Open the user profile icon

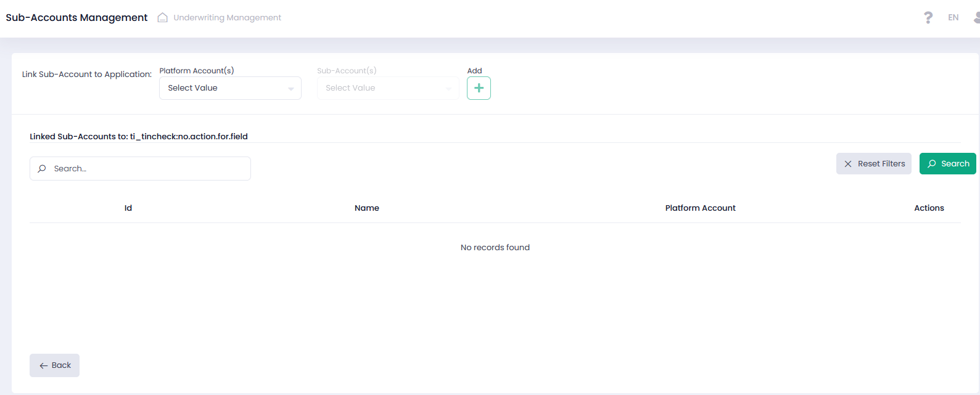(976, 18)
